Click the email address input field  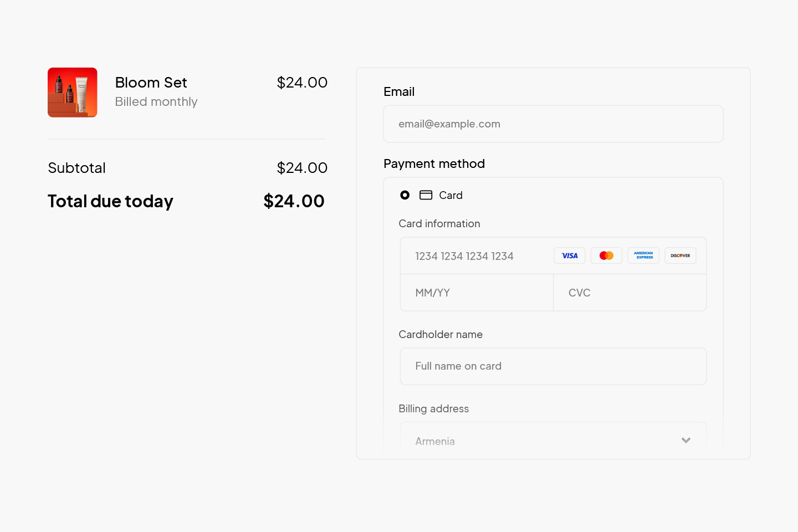point(553,124)
